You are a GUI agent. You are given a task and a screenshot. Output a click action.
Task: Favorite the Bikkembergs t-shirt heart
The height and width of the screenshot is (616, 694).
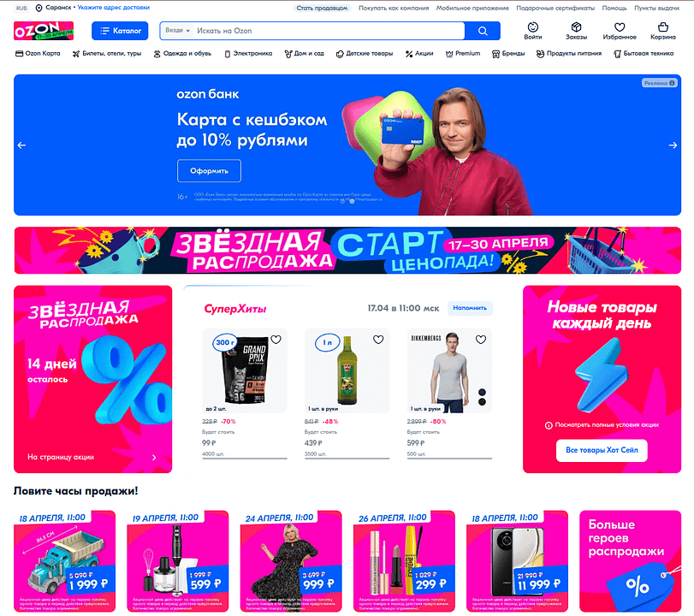pos(481,340)
